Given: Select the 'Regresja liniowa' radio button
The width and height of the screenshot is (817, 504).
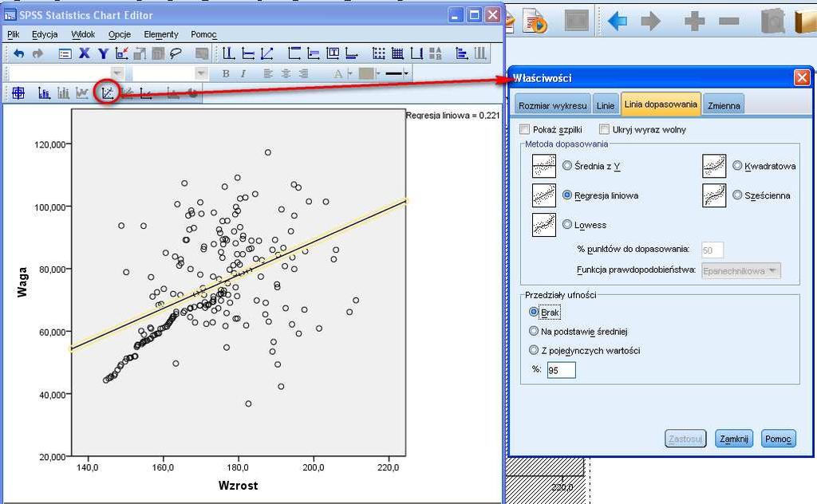Looking at the screenshot, I should [567, 195].
